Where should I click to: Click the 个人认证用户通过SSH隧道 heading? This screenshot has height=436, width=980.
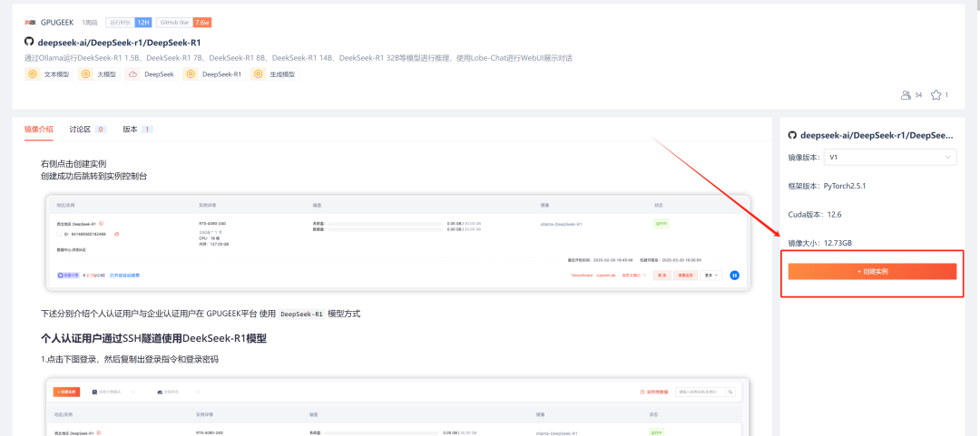pos(153,338)
